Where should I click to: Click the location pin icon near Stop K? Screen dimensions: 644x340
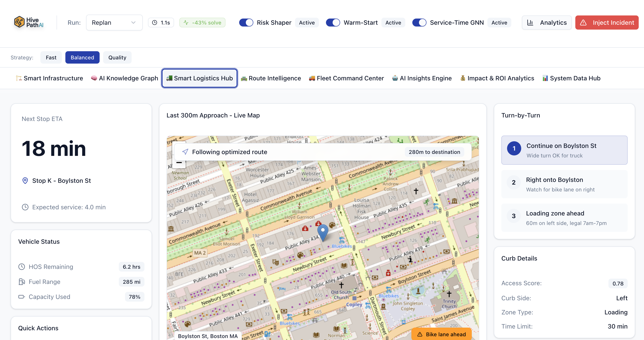coord(25,181)
